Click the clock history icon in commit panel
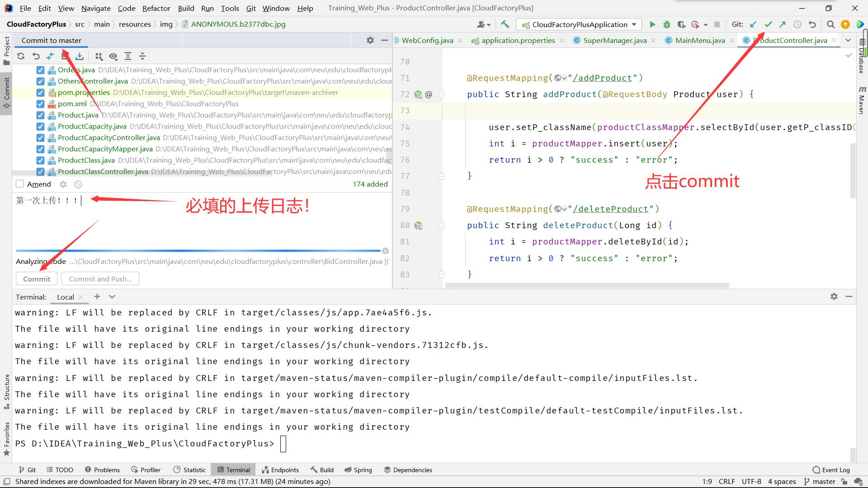868x488 pixels. point(78,184)
